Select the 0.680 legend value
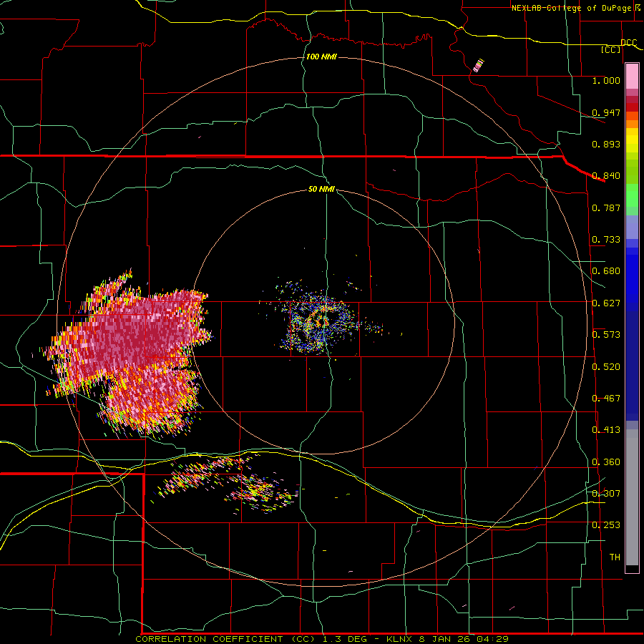This screenshot has width=644, height=644. [606, 270]
